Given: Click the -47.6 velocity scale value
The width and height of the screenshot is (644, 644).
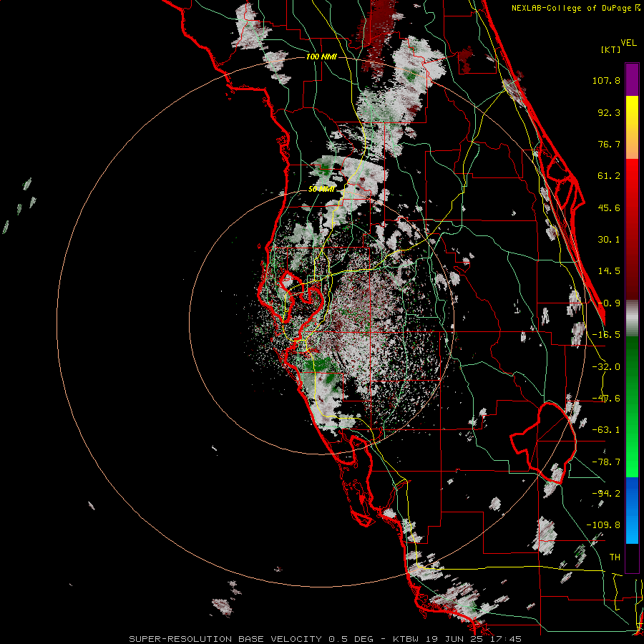Looking at the screenshot, I should point(606,399).
